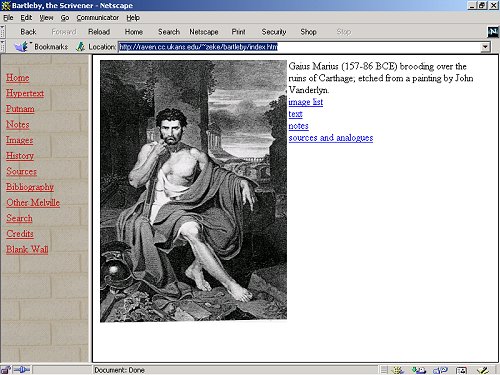The image size is (500, 375).
Task: Open the View menu
Action: tap(46, 18)
